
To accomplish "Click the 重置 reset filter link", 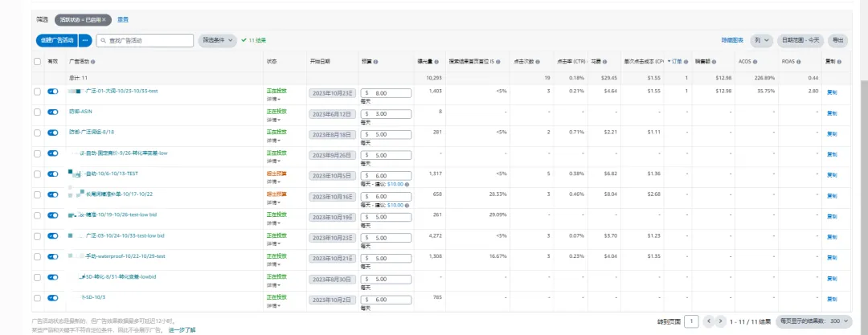I will point(122,19).
